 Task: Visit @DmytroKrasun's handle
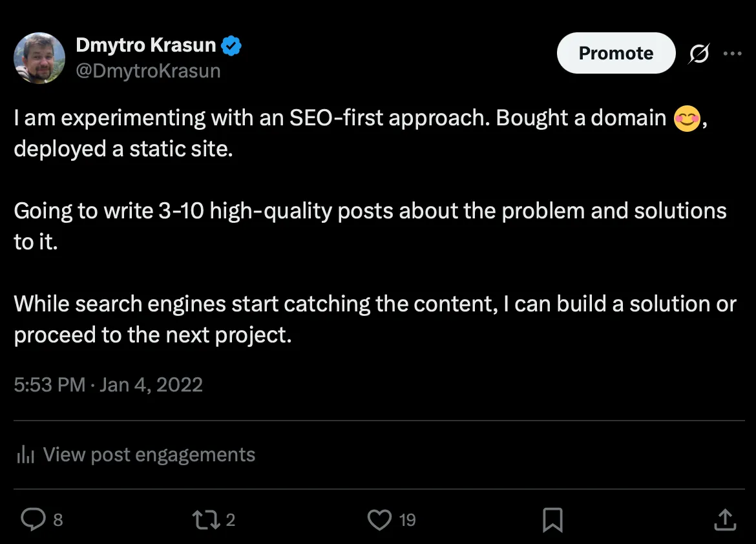149,70
